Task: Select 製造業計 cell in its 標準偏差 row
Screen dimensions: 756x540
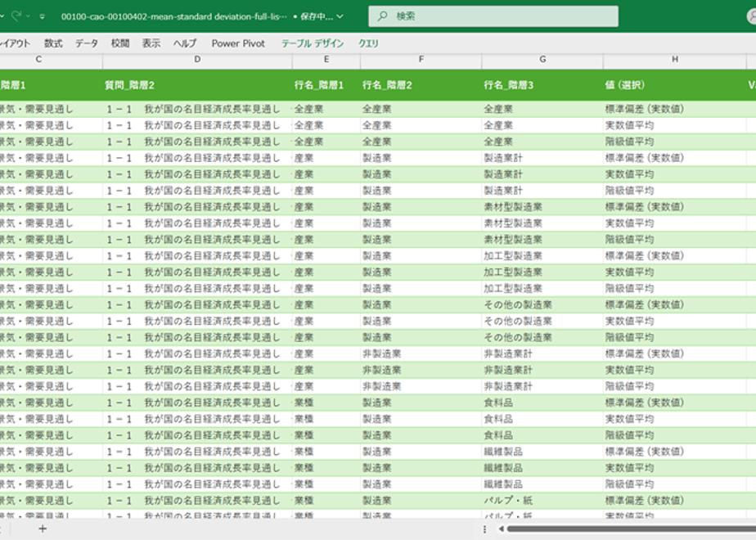Action: [x=542, y=158]
